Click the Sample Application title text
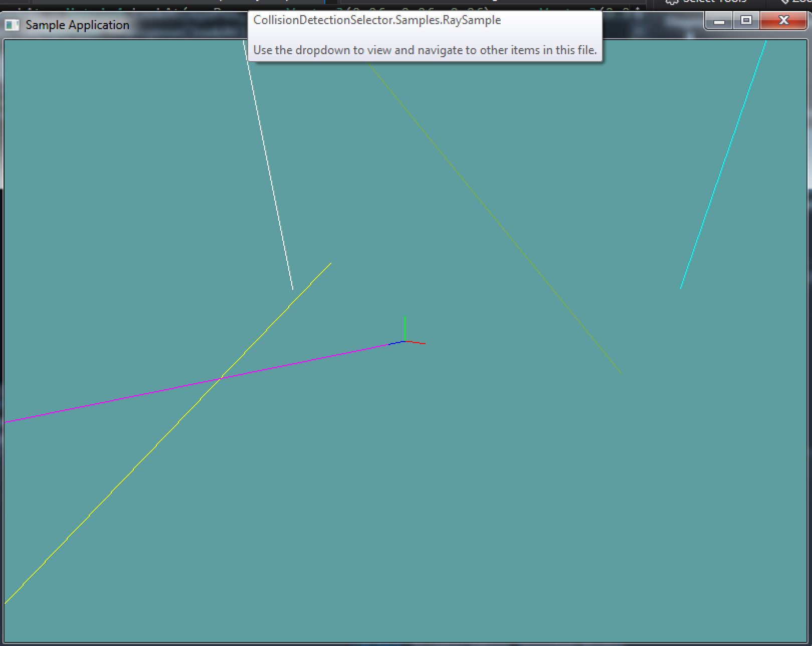The image size is (812, 646). coord(77,25)
